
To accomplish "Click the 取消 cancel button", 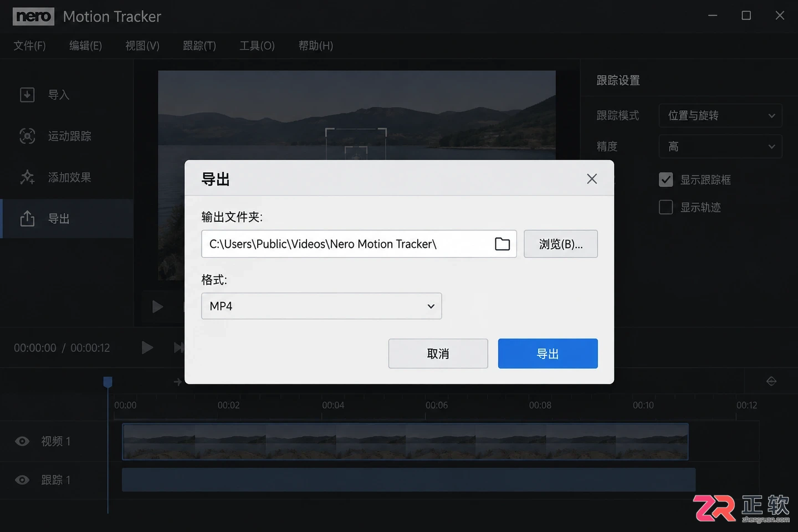I will tap(438, 354).
